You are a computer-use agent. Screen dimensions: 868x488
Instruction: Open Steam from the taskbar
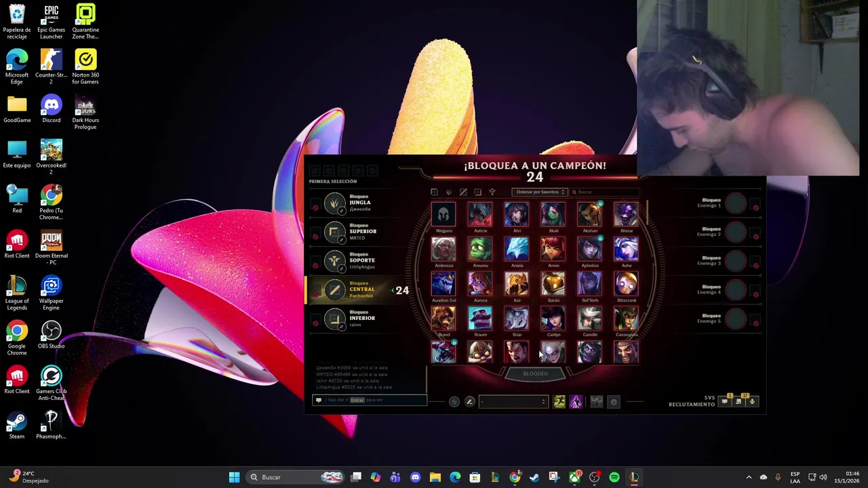pyautogui.click(x=534, y=477)
